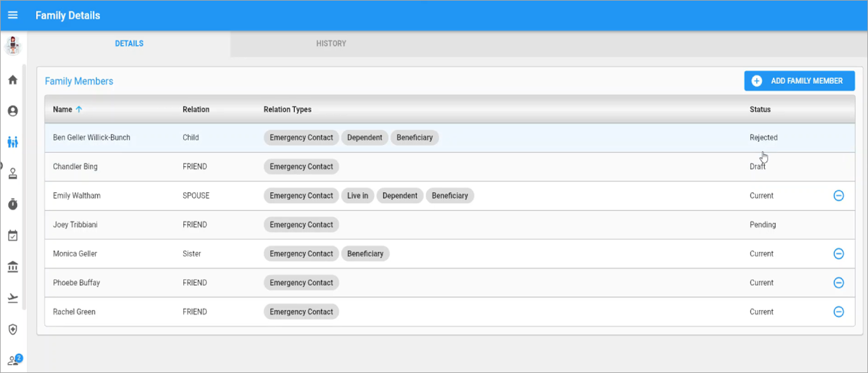This screenshot has width=868, height=373.
Task: Click Phoebe Buffay's FRIEND relation cell
Action: pyautogui.click(x=195, y=283)
